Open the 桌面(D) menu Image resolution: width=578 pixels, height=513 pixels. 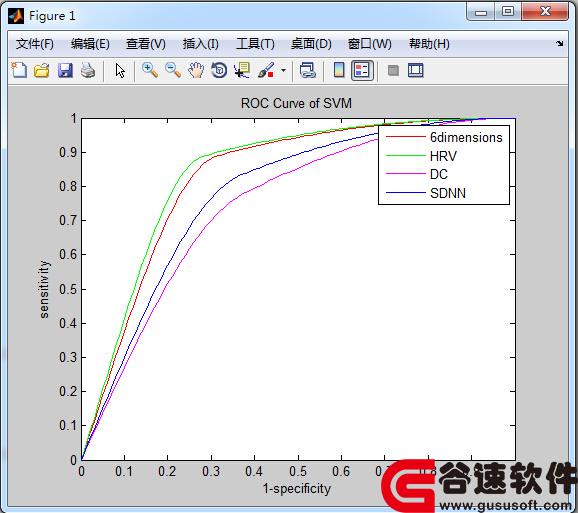pos(311,44)
